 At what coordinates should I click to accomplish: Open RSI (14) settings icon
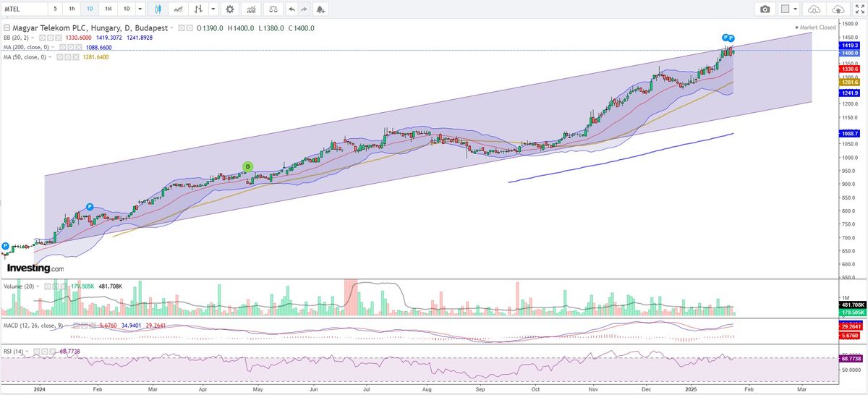click(45, 351)
